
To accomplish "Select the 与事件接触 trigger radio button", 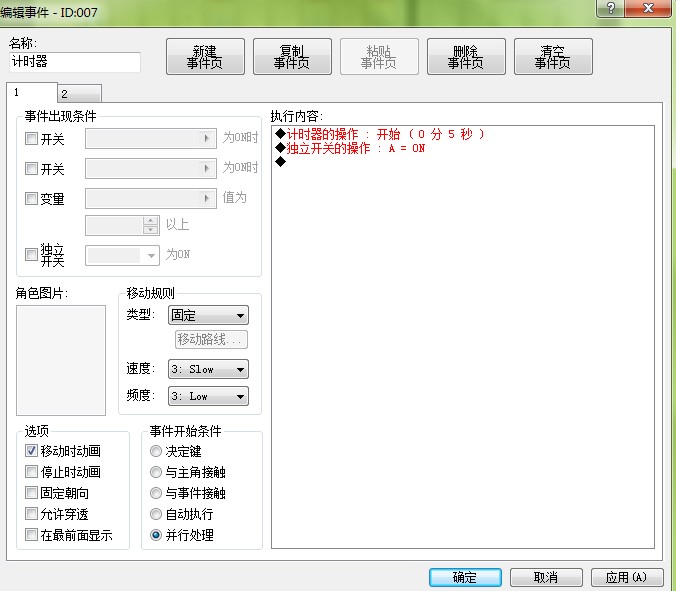I will [156, 493].
